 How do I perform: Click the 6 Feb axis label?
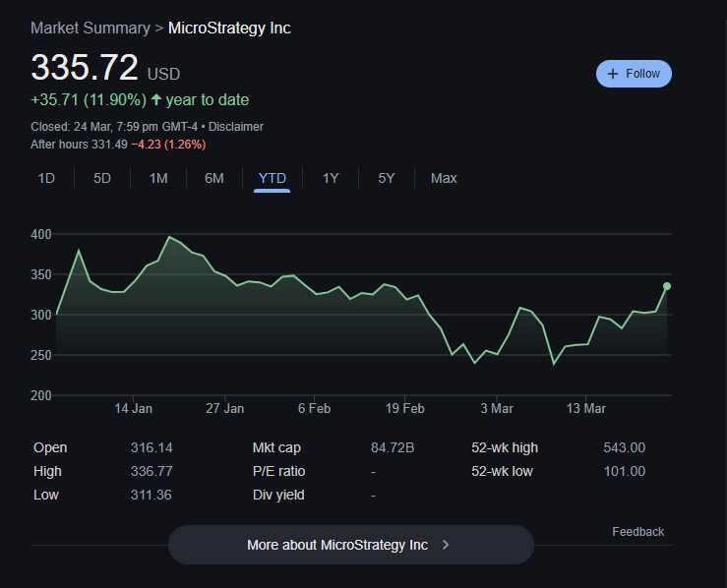click(x=315, y=408)
